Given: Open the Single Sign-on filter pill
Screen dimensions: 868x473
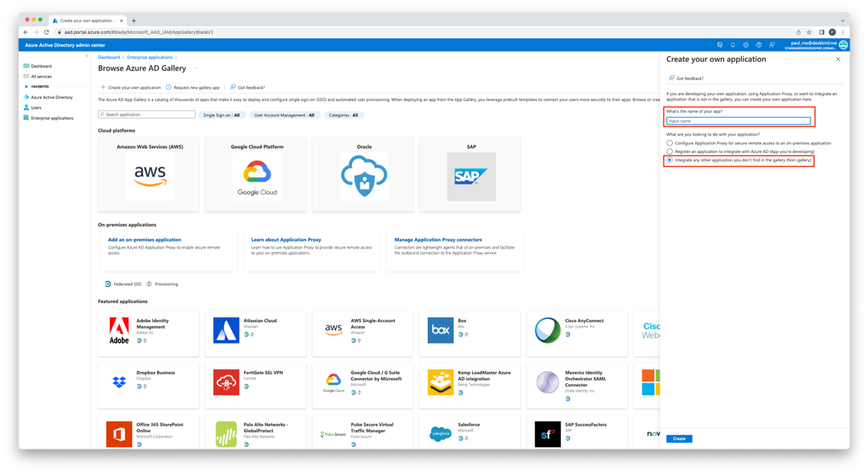Looking at the screenshot, I should tap(221, 115).
